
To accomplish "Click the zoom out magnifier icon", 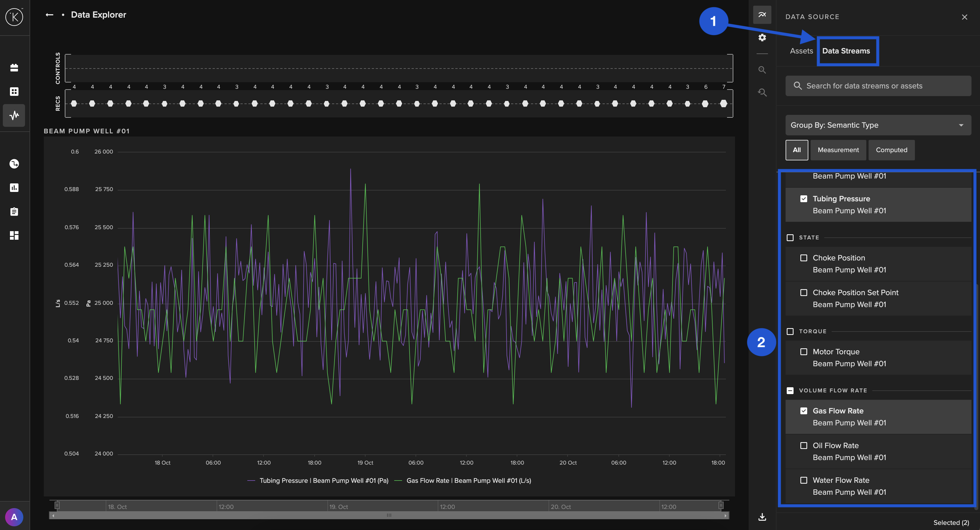I will tap(762, 70).
